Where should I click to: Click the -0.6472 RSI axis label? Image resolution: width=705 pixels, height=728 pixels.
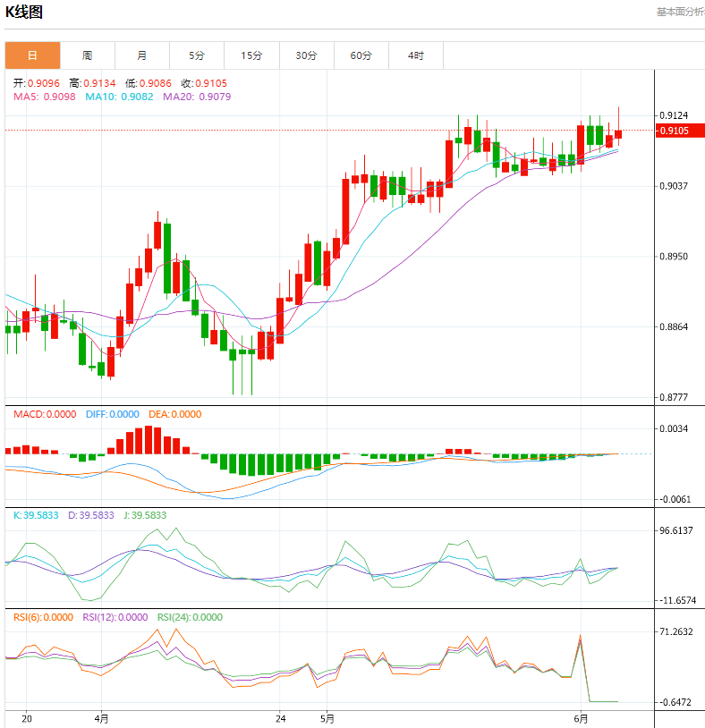point(675,702)
